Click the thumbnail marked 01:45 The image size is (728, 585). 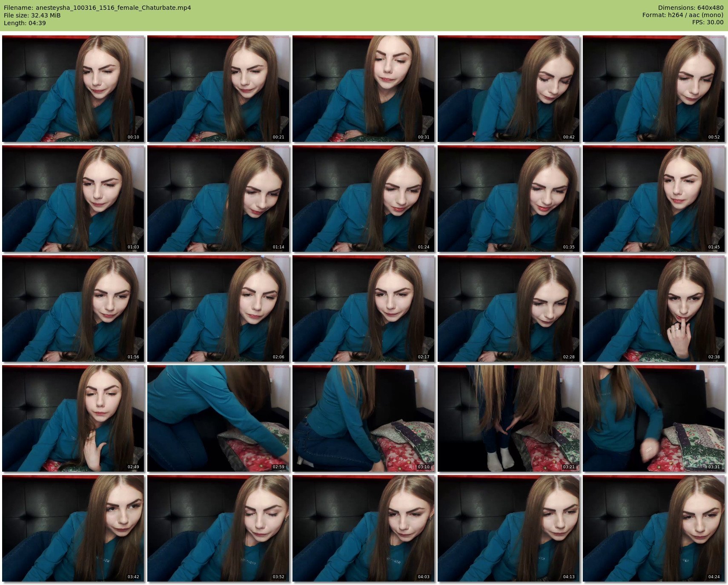654,199
